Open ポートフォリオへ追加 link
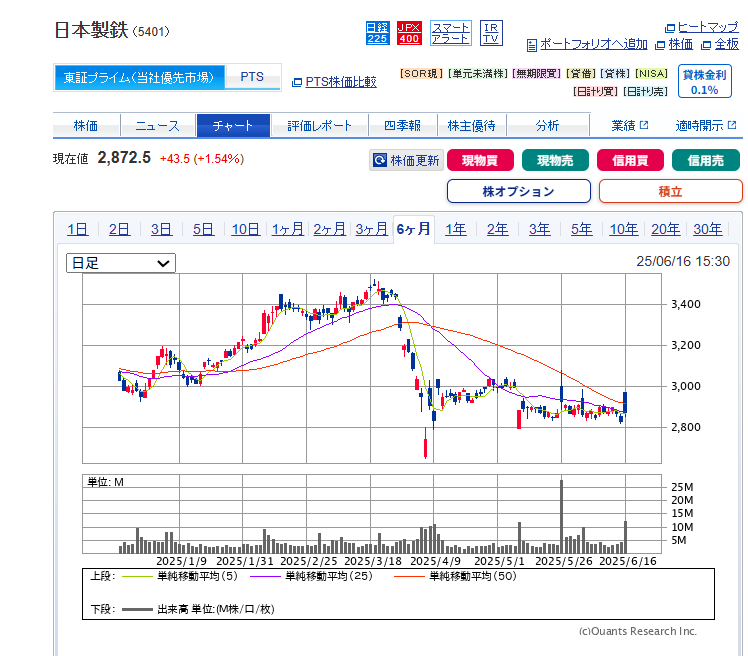 pos(593,44)
